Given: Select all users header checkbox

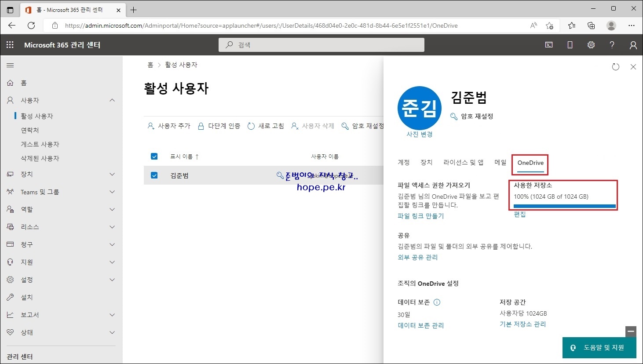Looking at the screenshot, I should click(154, 157).
